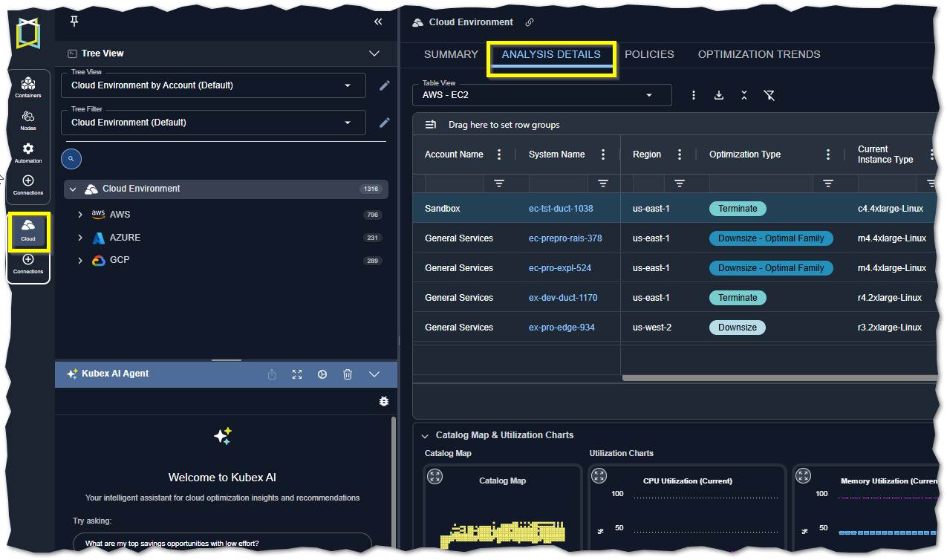Switch to the SUMMARY tab

tap(451, 54)
